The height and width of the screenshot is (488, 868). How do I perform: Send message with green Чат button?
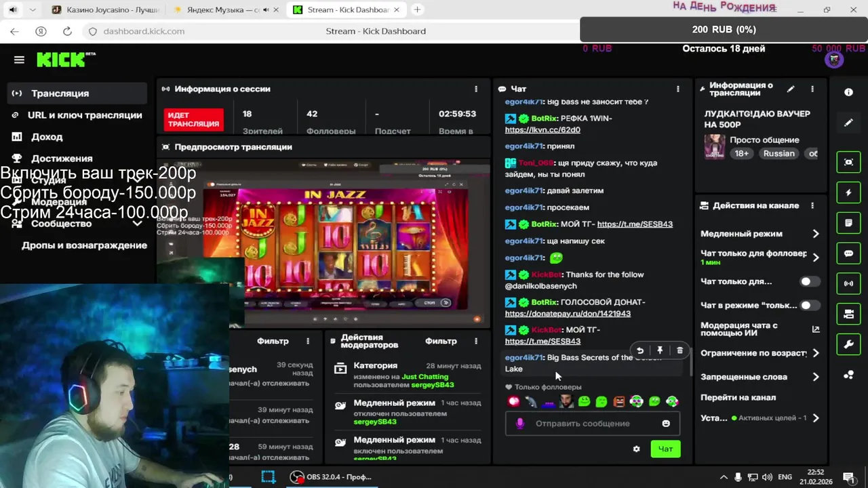(x=665, y=449)
